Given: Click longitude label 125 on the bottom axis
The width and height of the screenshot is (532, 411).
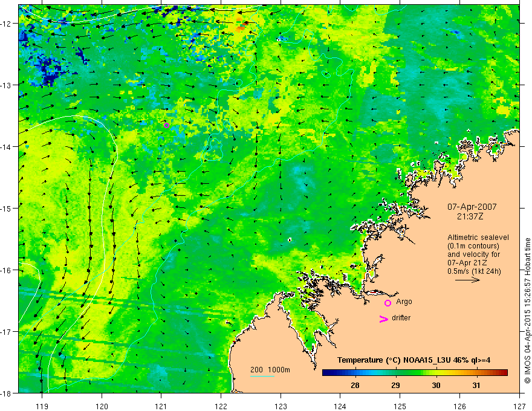Looking at the screenshot, I should pos(400,406).
